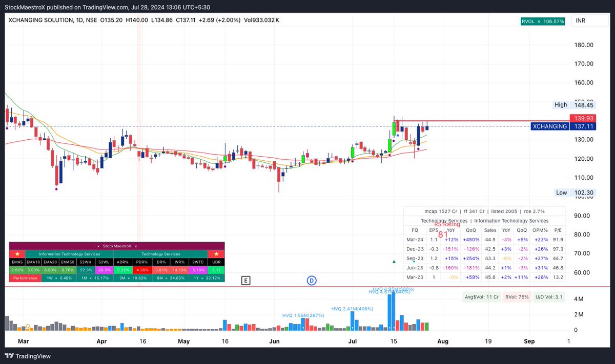Viewport: 615px width, 364px height.
Task: Click the star icon above UDR
Action: (x=216, y=254)
